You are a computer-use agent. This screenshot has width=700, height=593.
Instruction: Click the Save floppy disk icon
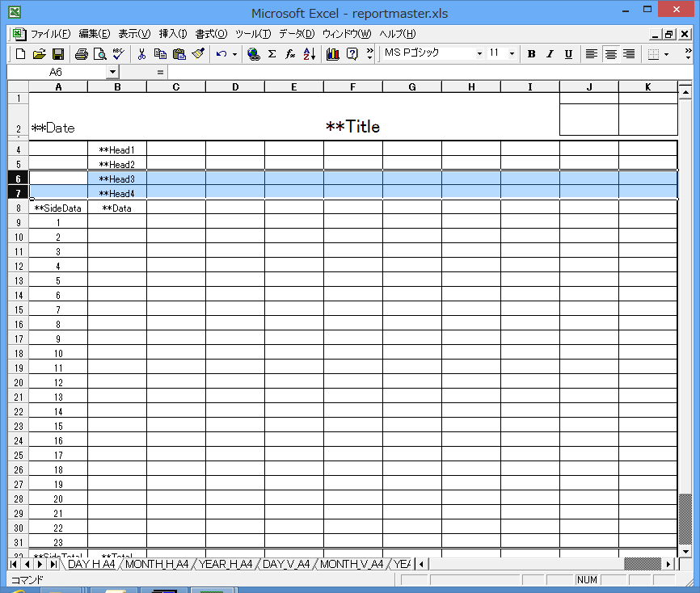[58, 54]
